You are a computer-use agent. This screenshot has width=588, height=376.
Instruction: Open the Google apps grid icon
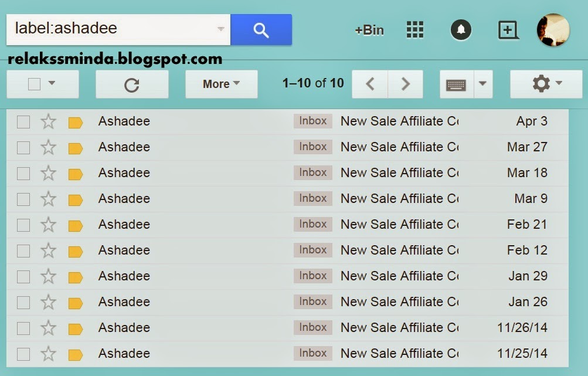[414, 30]
